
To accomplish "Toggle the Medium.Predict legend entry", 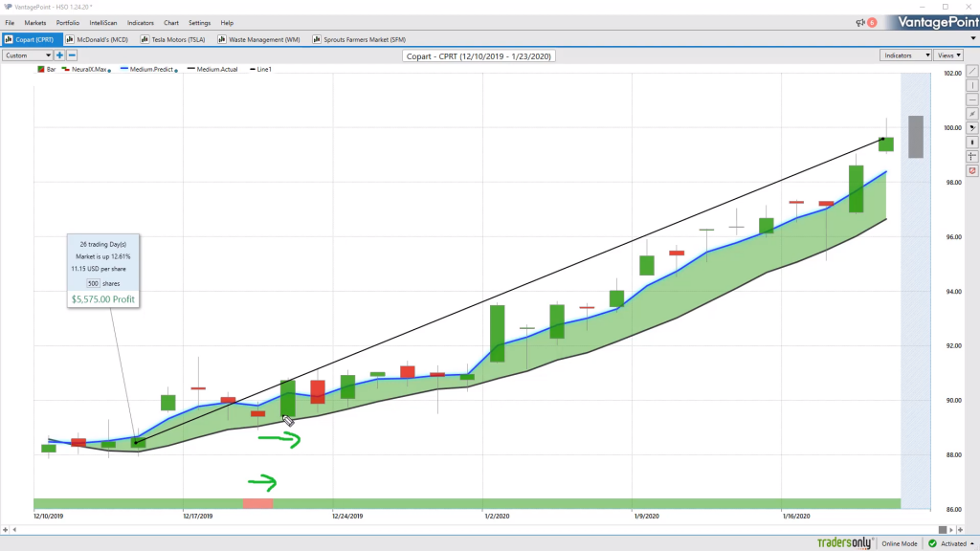I will [x=149, y=69].
